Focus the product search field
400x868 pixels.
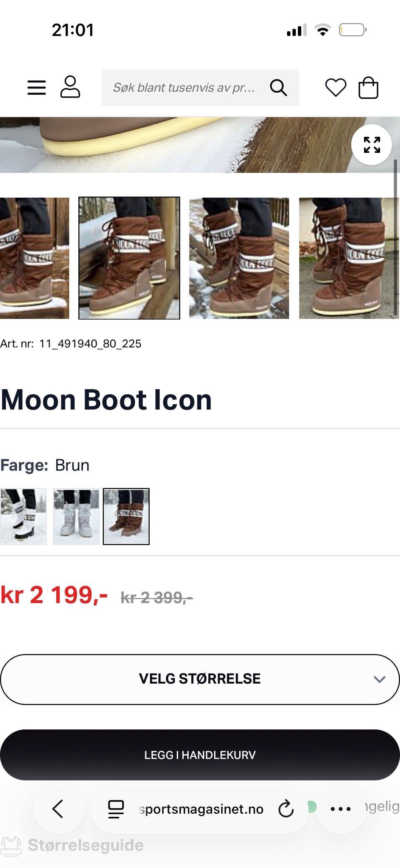coord(184,88)
